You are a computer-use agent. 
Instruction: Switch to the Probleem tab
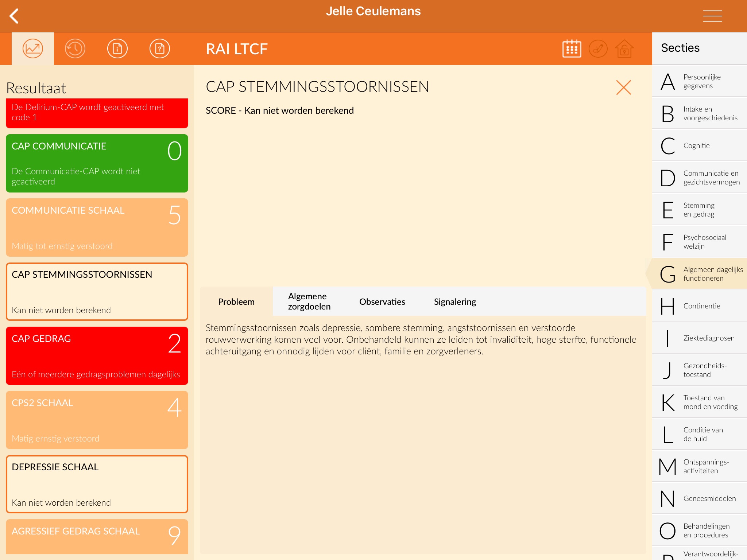coord(236,302)
